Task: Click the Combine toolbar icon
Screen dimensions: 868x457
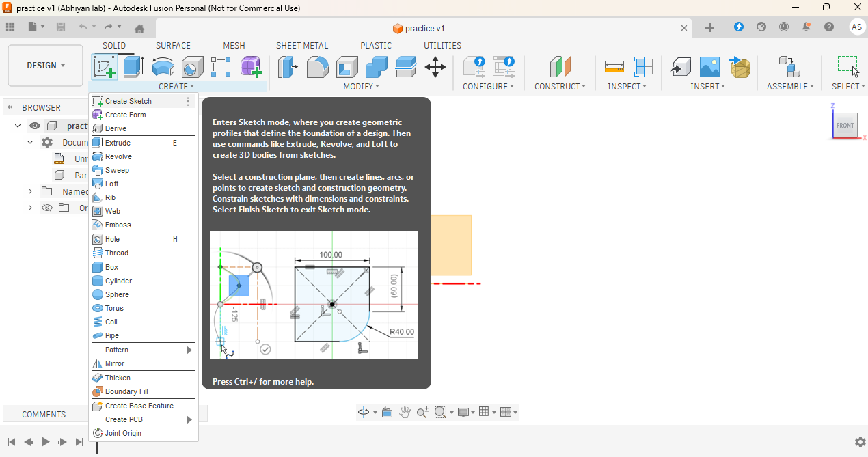Action: [376, 67]
